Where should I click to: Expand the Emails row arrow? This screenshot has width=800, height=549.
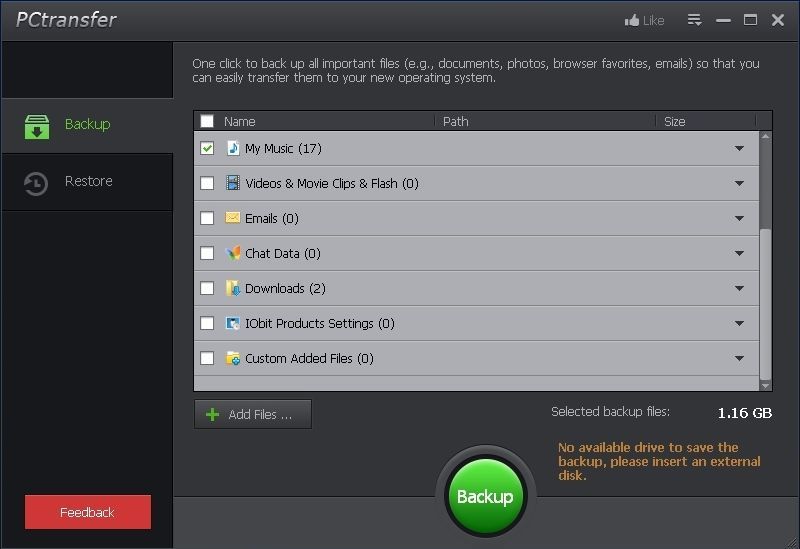tap(739, 218)
